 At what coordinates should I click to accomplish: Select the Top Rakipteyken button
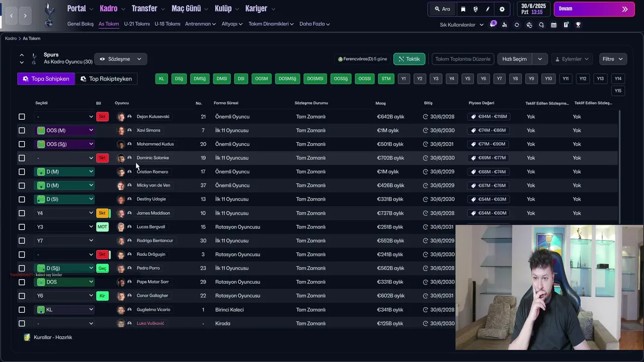(106, 79)
